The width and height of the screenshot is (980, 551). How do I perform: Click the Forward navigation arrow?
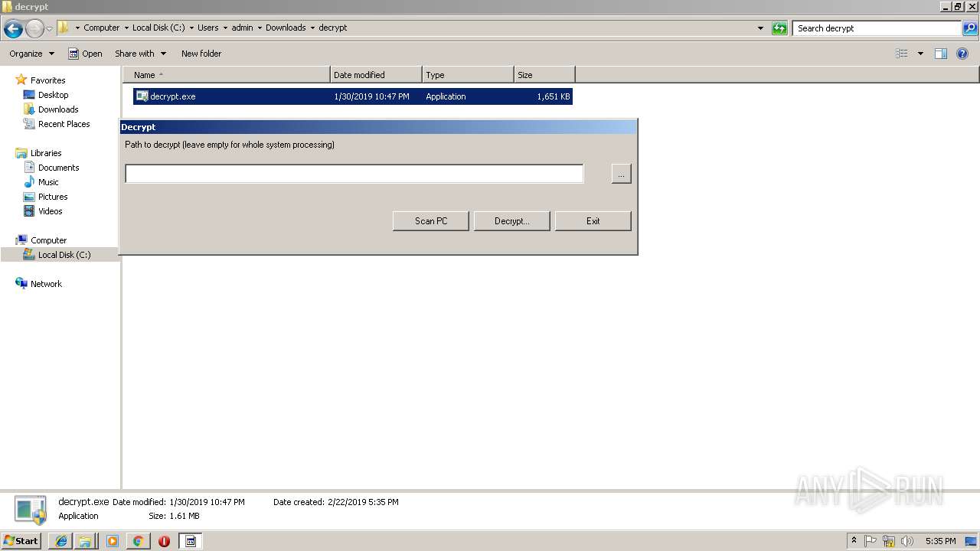tap(34, 29)
